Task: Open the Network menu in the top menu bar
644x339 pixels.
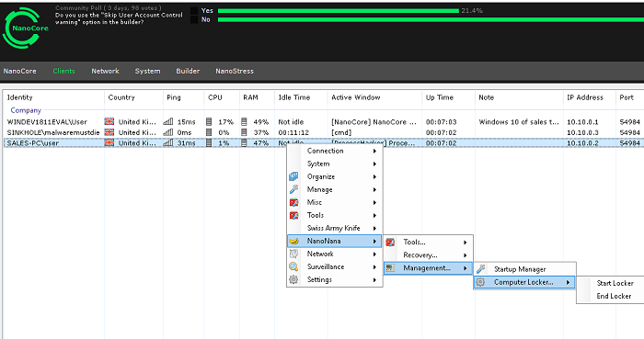Action: (x=105, y=71)
